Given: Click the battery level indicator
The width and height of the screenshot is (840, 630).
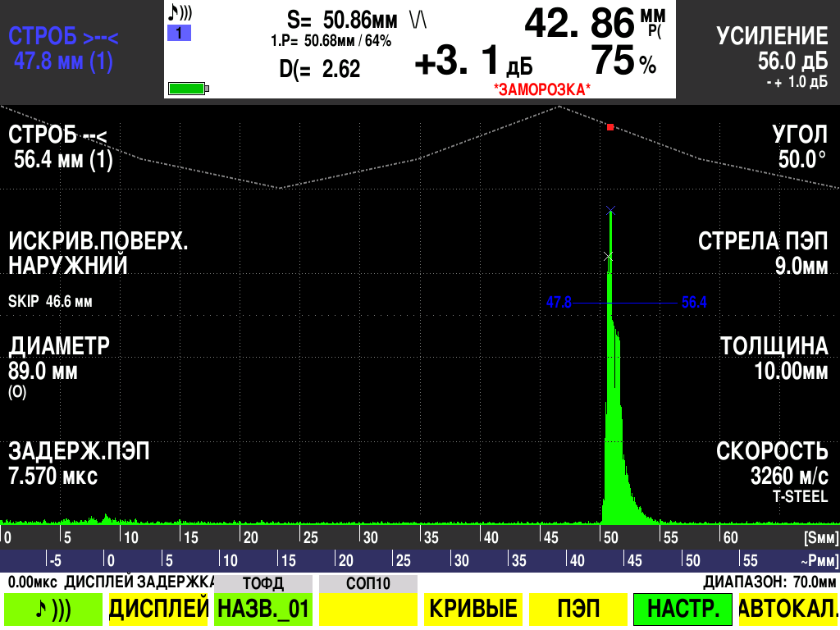Looking at the screenshot, I should click(x=188, y=88).
